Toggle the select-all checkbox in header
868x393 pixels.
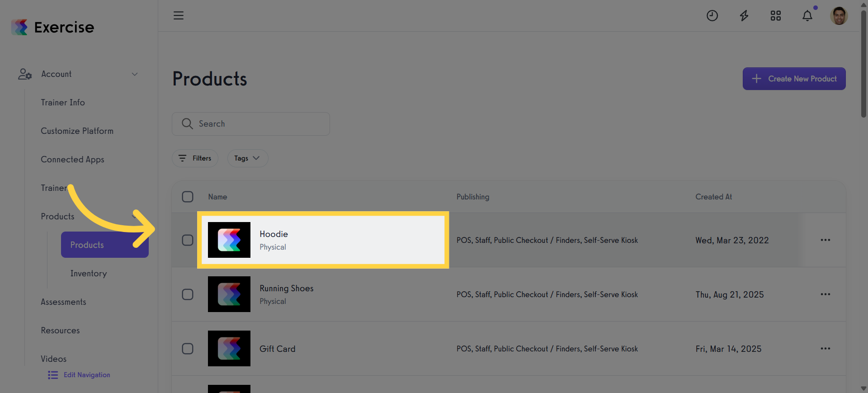point(188,197)
